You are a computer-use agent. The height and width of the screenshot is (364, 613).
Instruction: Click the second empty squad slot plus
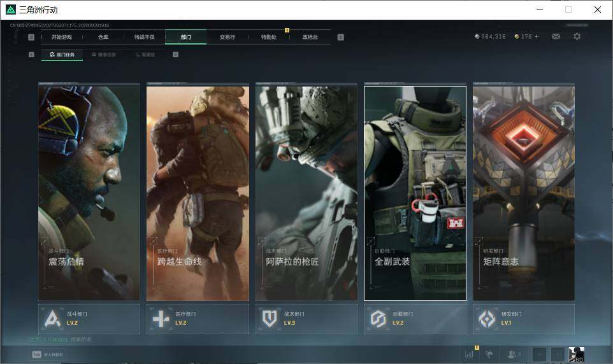[x=558, y=354]
